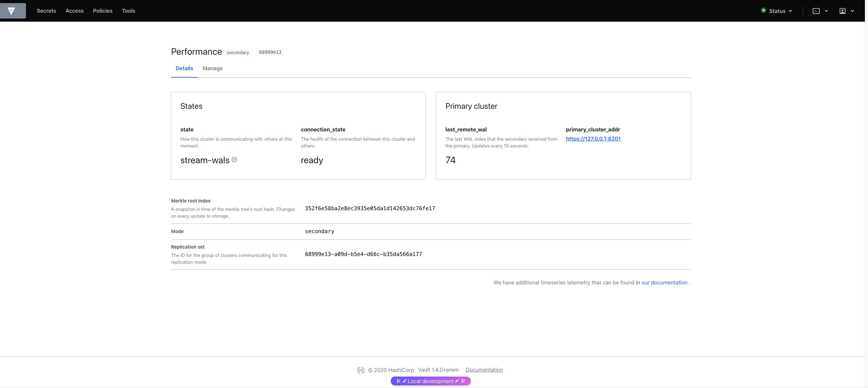This screenshot has width=868, height=388.
Task: Expand the chevron next to console icon
Action: [x=826, y=11]
